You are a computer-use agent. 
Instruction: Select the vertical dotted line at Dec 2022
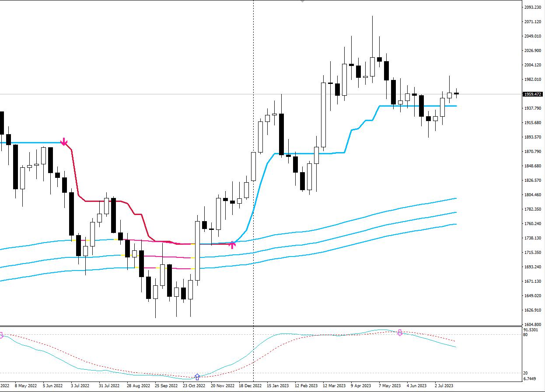pos(254,131)
